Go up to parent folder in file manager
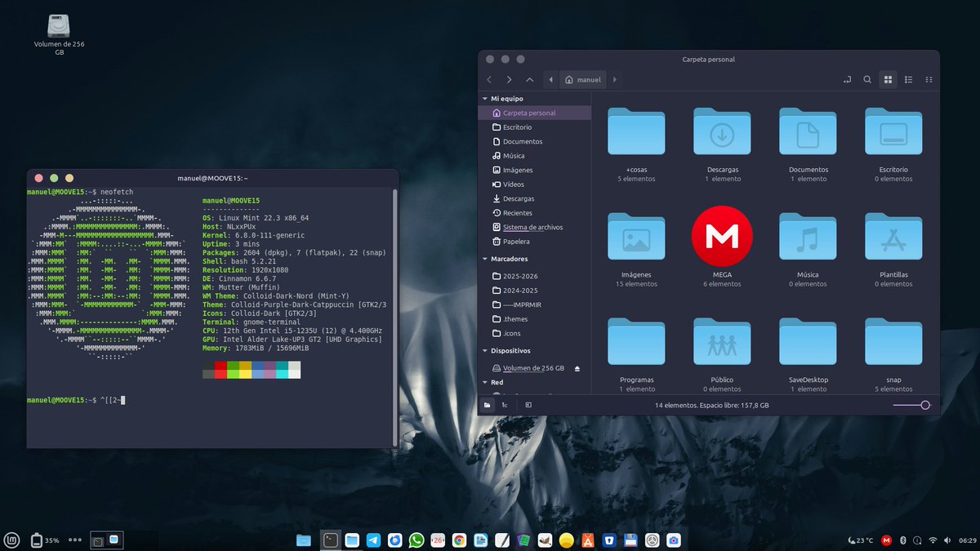 coord(530,80)
